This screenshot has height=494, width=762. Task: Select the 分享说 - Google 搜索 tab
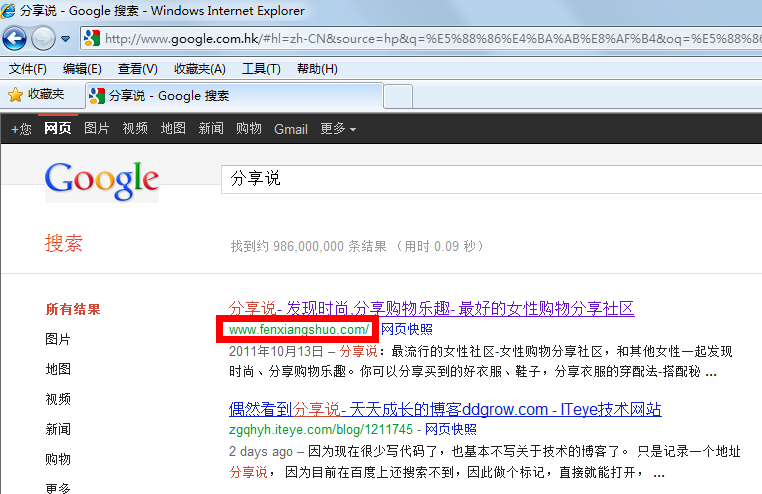234,96
